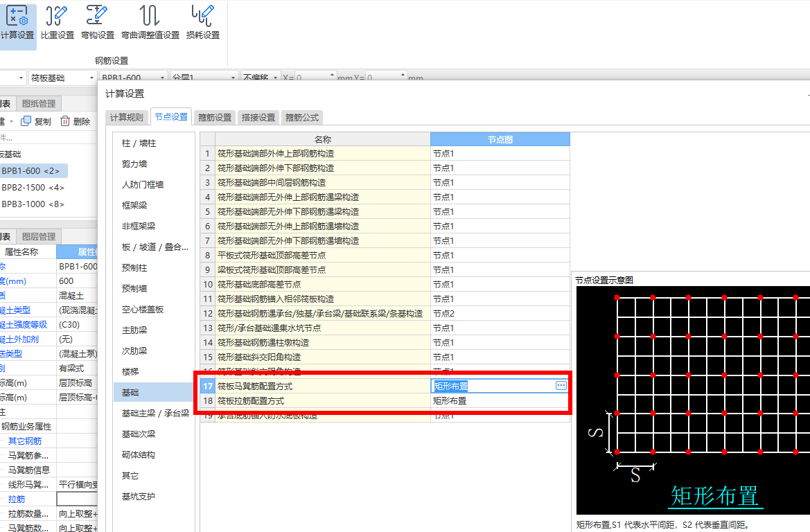This screenshot has width=810, height=532.
Task: Open 计算设置 ribbon icon
Action: tap(17, 24)
